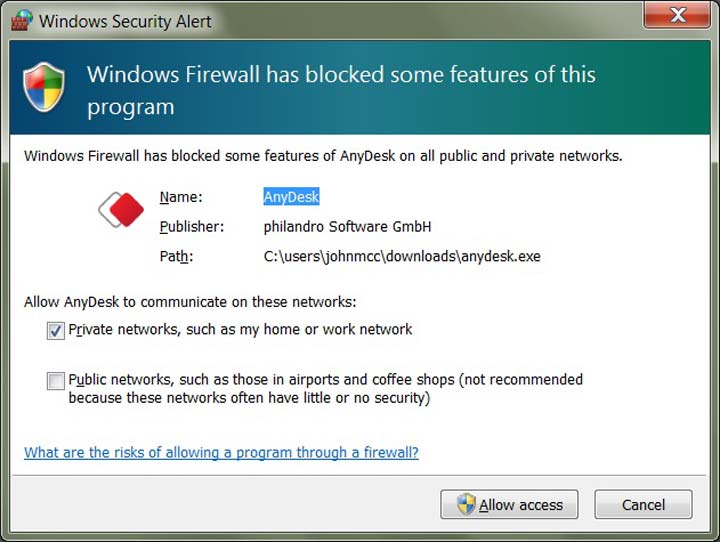The height and width of the screenshot is (542, 720).
Task: Click the sentence about AnyDesk being blocked
Action: coord(322,156)
